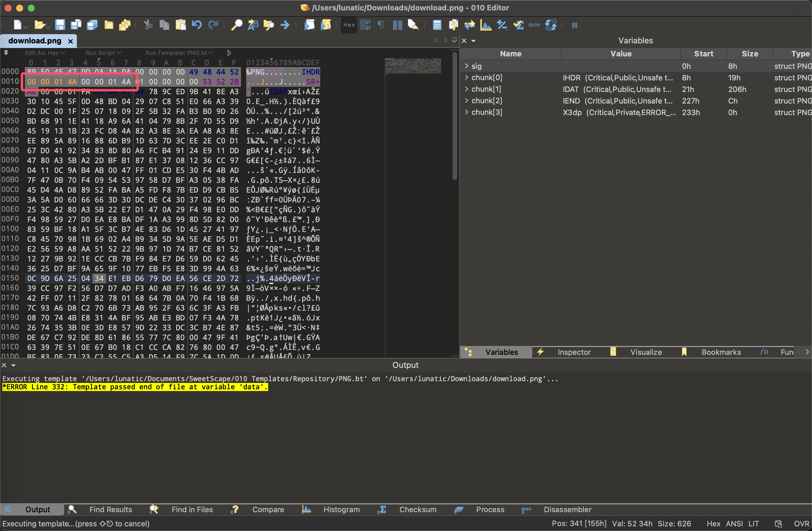Click the Compare files arrows icon
Screen dimensions: 812x531
[x=470, y=25]
